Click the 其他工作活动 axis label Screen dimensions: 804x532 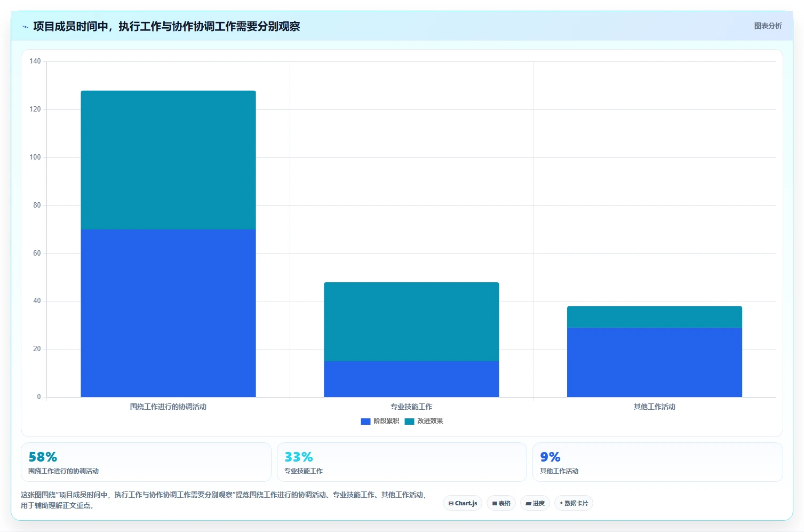pos(655,407)
